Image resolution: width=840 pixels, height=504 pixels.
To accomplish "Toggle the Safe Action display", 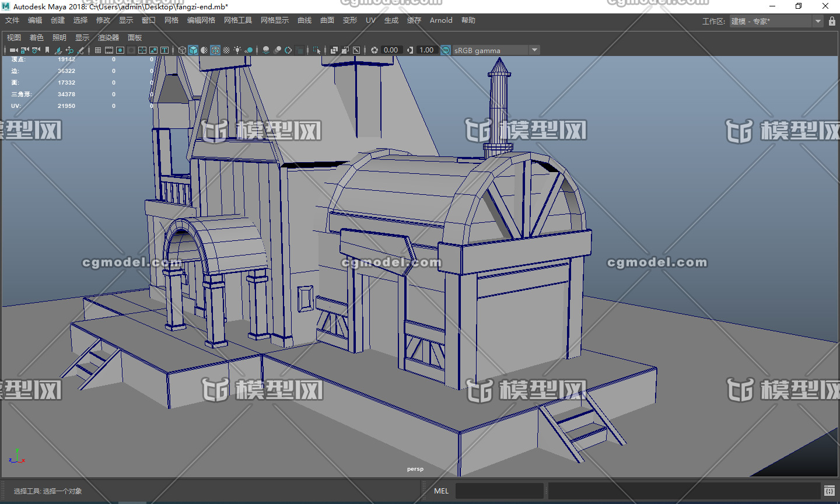I will (x=153, y=50).
